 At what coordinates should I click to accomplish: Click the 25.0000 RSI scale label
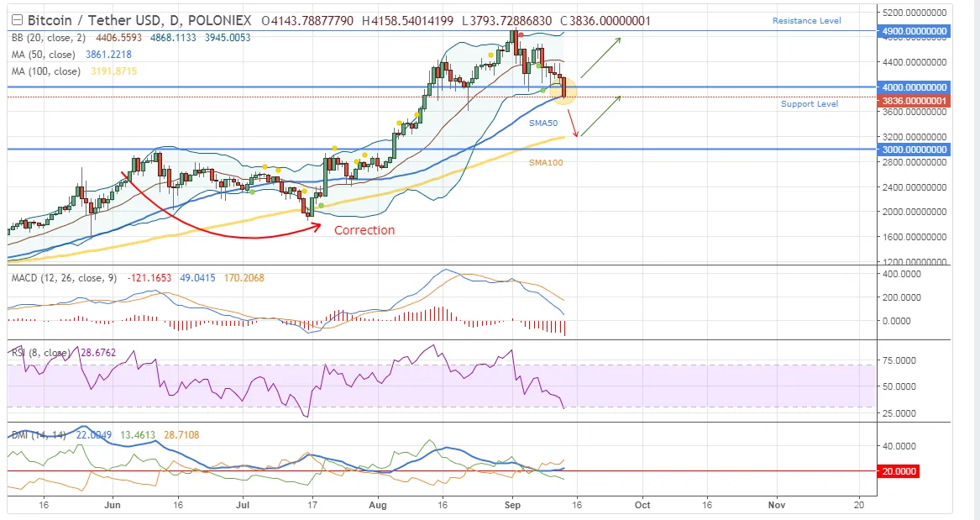coord(899,413)
